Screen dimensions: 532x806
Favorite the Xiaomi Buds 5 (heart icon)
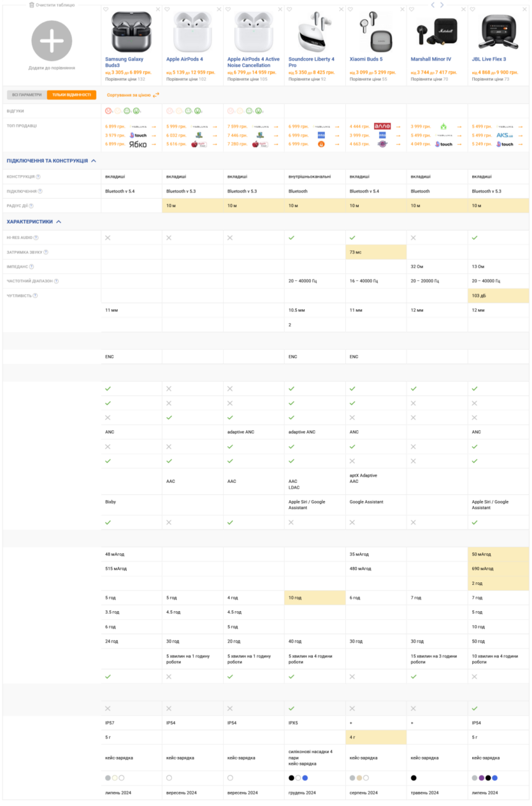coord(351,10)
